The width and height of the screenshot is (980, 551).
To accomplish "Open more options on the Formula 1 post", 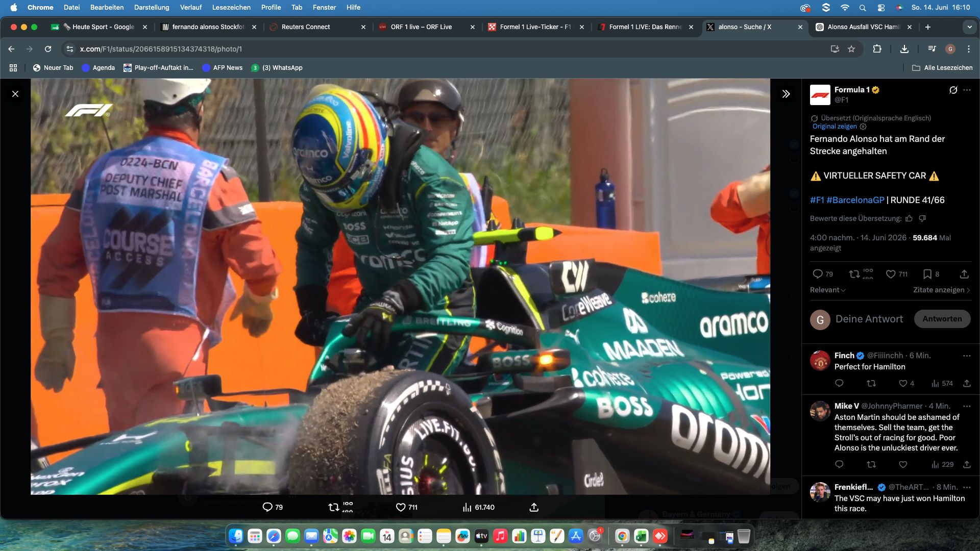I will (x=967, y=90).
